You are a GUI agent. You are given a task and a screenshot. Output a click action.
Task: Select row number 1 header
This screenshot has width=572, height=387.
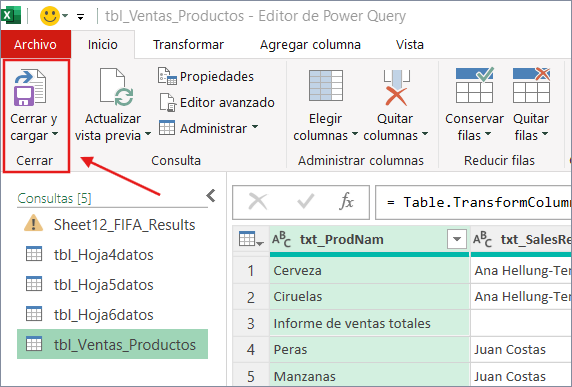click(251, 271)
